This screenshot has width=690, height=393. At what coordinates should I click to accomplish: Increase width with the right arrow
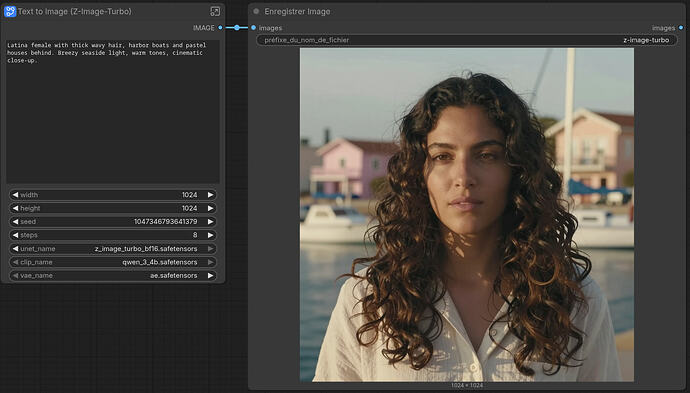[210, 195]
